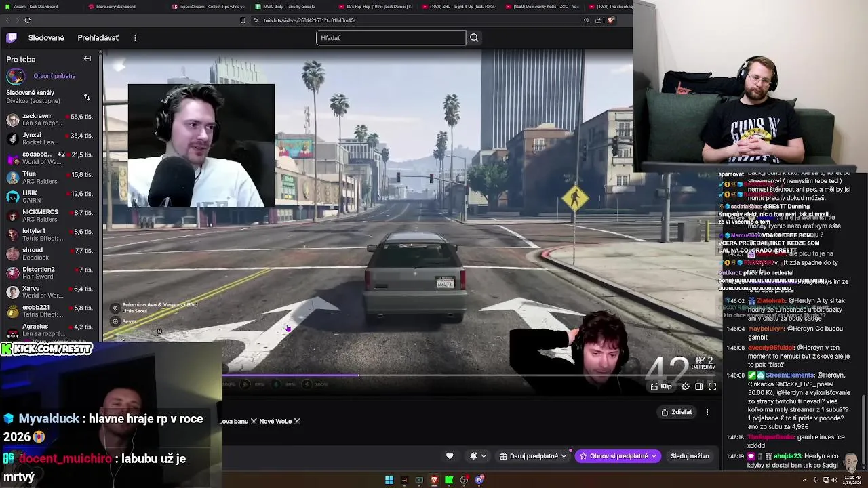Open the Brave shields icon
The height and width of the screenshot is (488, 868).
click(610, 20)
